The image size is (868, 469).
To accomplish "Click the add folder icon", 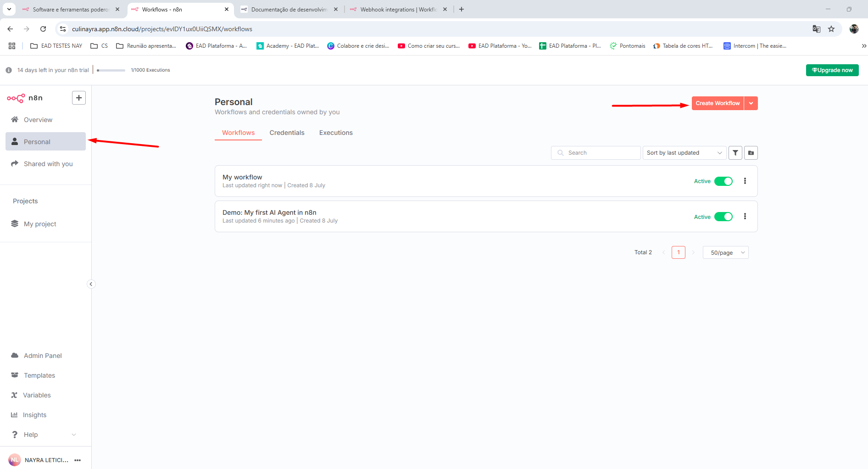I will (751, 153).
